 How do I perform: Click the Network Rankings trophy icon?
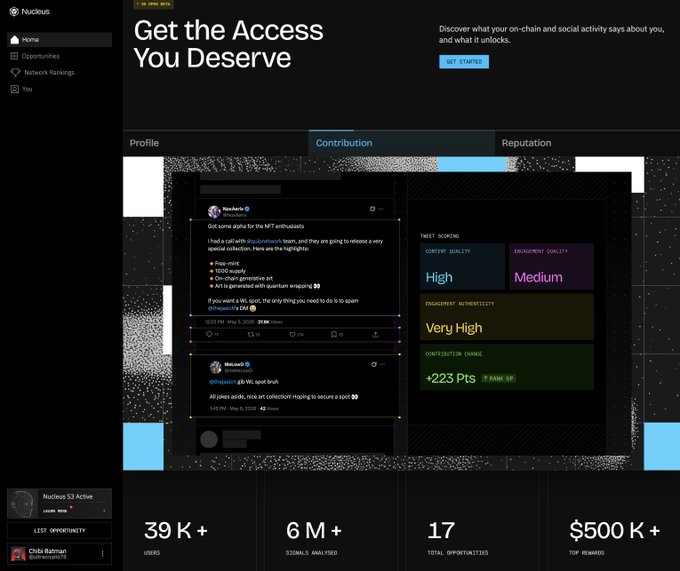point(15,72)
